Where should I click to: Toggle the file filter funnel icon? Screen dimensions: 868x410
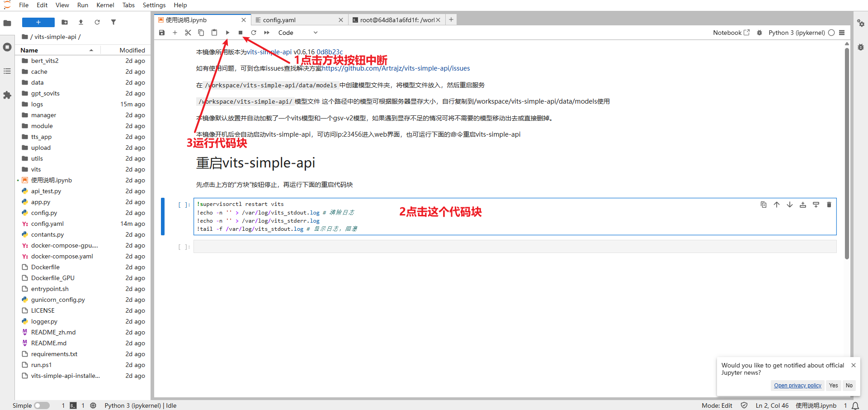113,22
